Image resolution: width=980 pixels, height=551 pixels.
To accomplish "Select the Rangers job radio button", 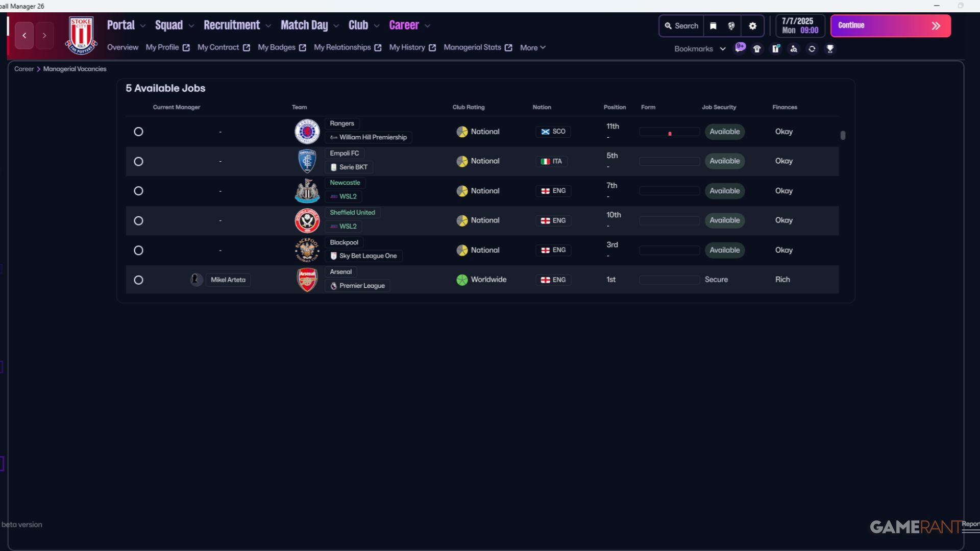I will (x=138, y=132).
